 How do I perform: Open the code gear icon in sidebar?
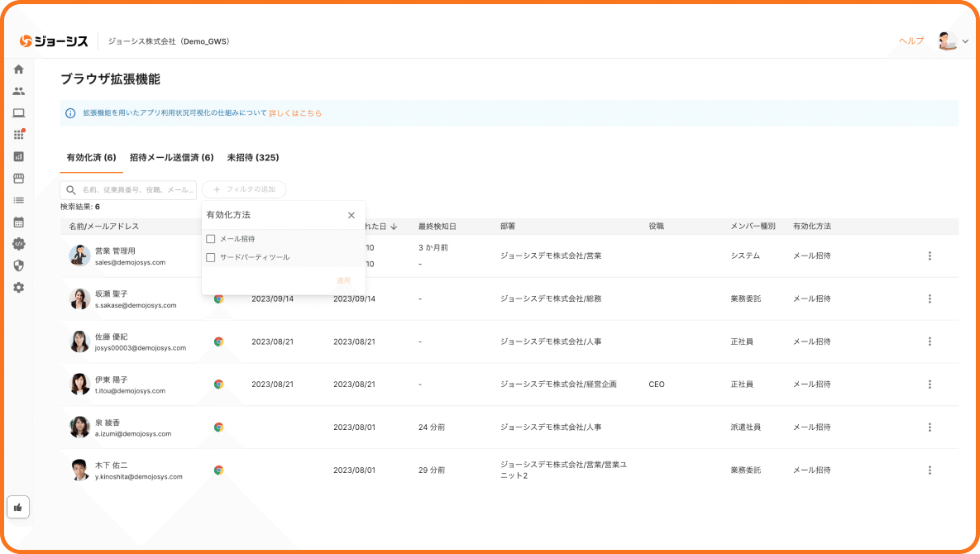click(x=19, y=244)
